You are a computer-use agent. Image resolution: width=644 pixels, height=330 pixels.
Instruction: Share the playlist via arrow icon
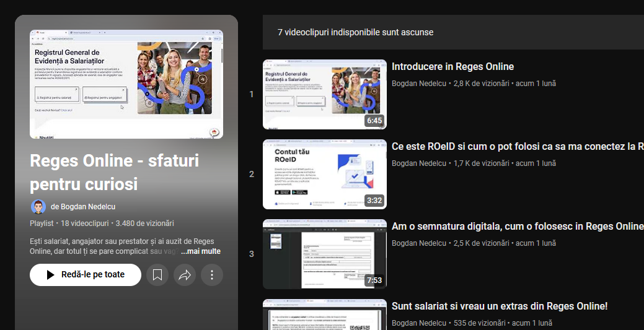click(x=185, y=275)
